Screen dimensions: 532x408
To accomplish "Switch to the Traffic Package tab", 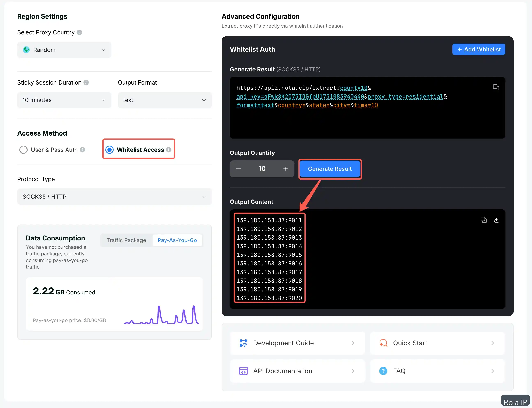I will point(126,240).
